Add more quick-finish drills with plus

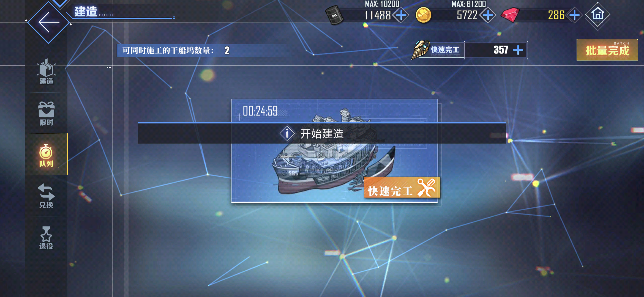(x=518, y=50)
